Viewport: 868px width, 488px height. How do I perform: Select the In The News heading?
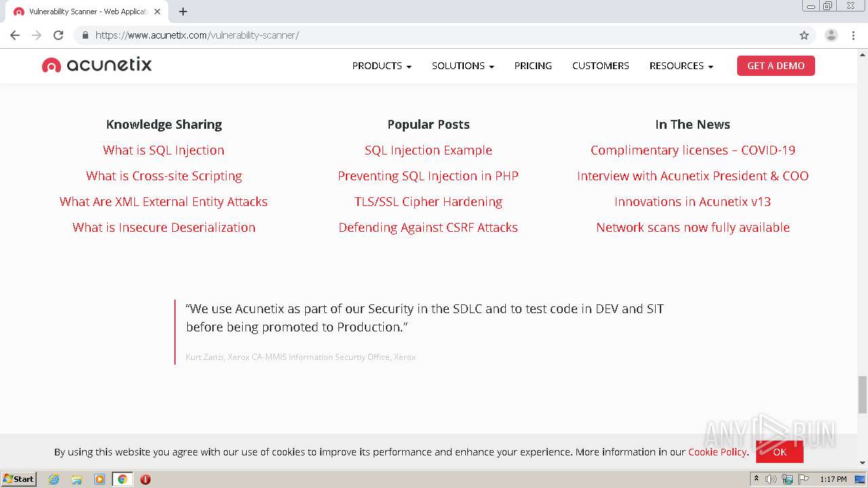pos(693,124)
